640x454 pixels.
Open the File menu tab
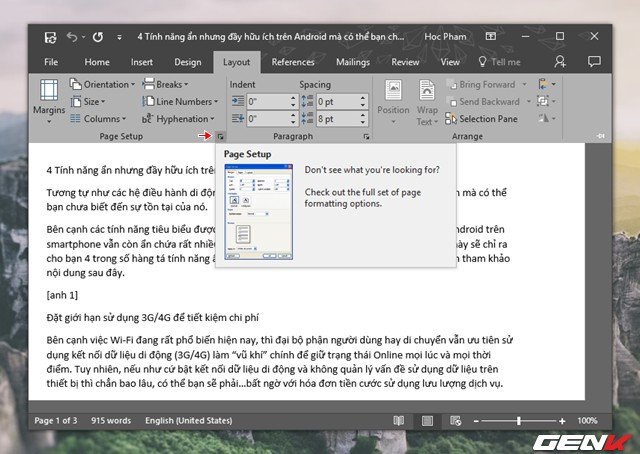[x=51, y=62]
